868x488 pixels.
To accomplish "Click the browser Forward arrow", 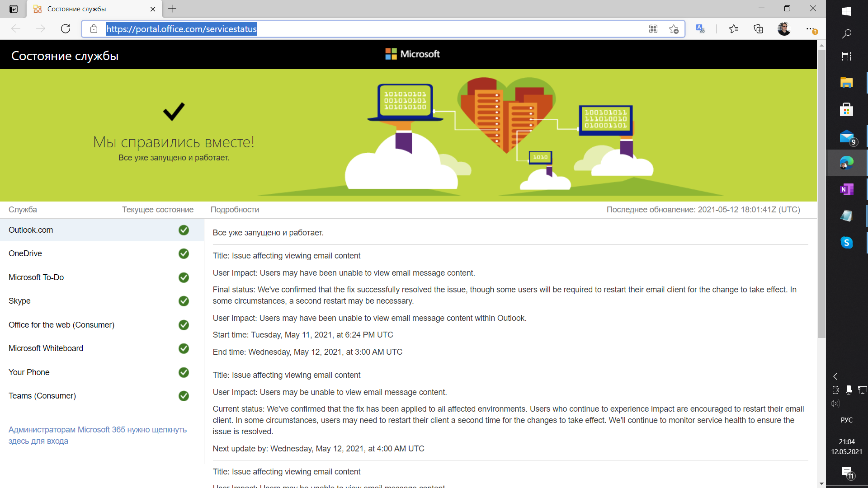I will [x=41, y=29].
